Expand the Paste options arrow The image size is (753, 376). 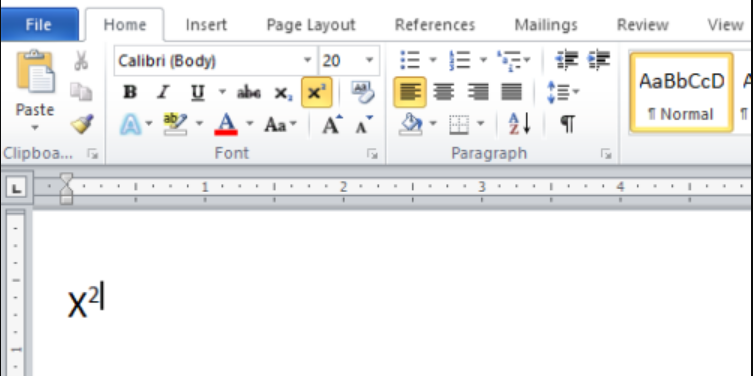pos(35,128)
